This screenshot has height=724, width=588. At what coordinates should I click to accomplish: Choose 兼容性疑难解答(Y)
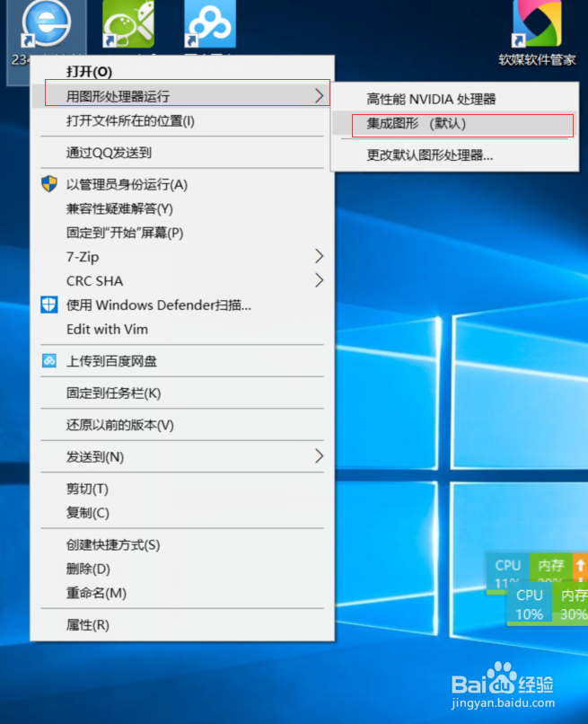click(x=182, y=208)
